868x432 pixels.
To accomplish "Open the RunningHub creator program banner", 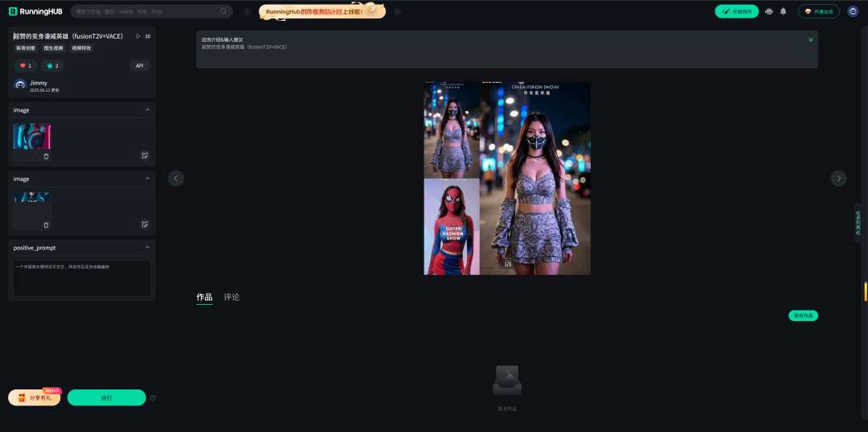I will (322, 11).
